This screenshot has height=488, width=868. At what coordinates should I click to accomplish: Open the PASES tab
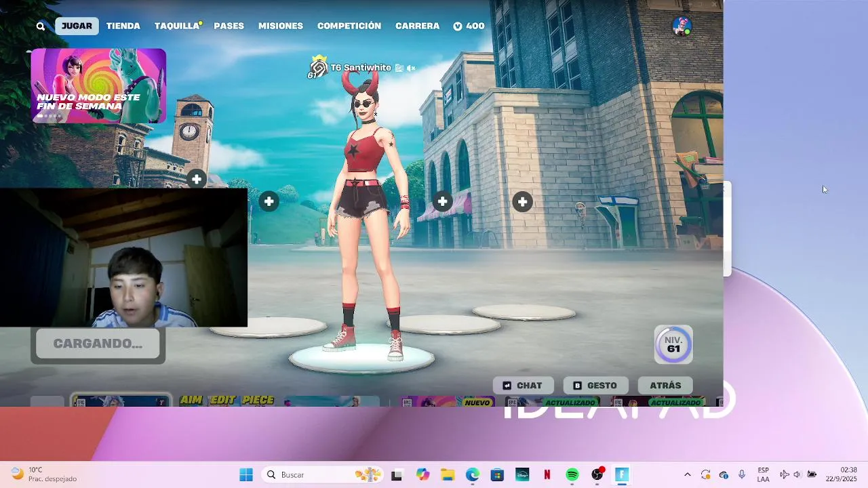click(x=229, y=26)
